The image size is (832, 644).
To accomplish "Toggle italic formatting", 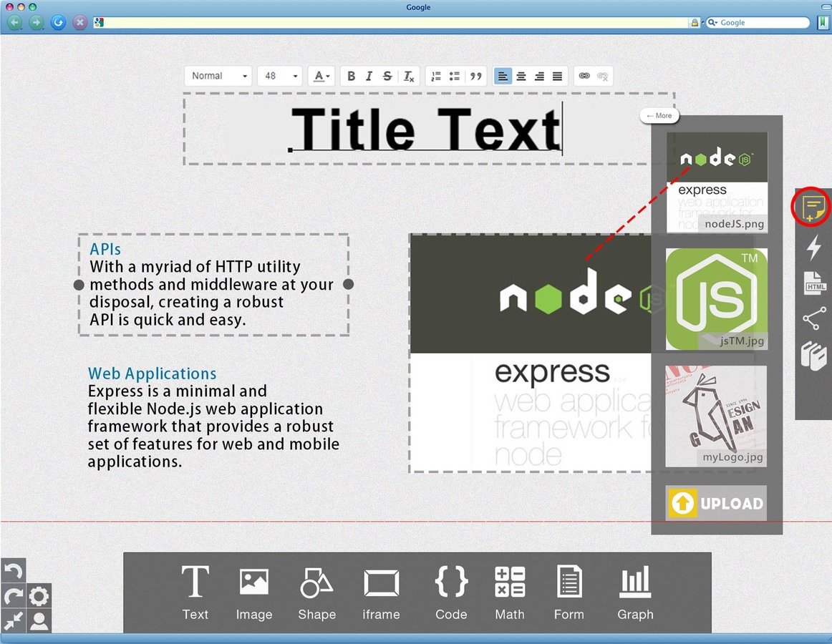I will pyautogui.click(x=369, y=77).
